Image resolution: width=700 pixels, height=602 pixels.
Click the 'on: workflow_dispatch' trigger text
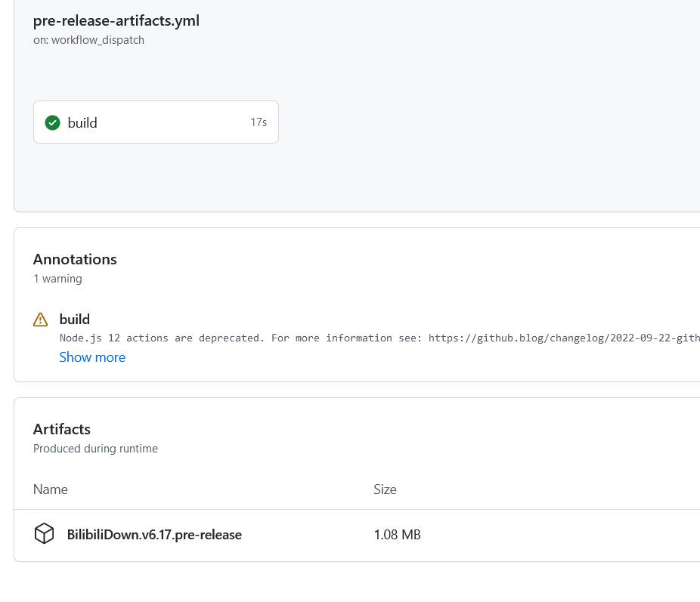coord(88,40)
